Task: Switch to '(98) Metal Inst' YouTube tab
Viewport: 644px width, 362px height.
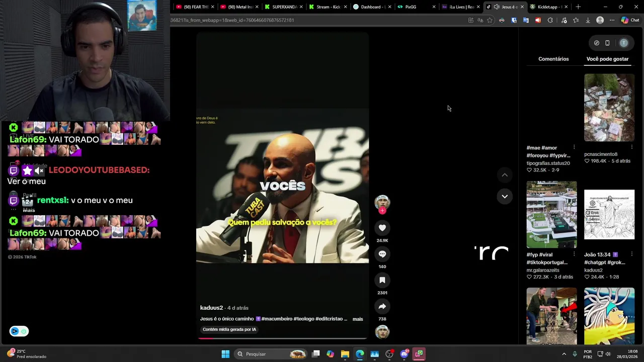Action: click(239, 7)
